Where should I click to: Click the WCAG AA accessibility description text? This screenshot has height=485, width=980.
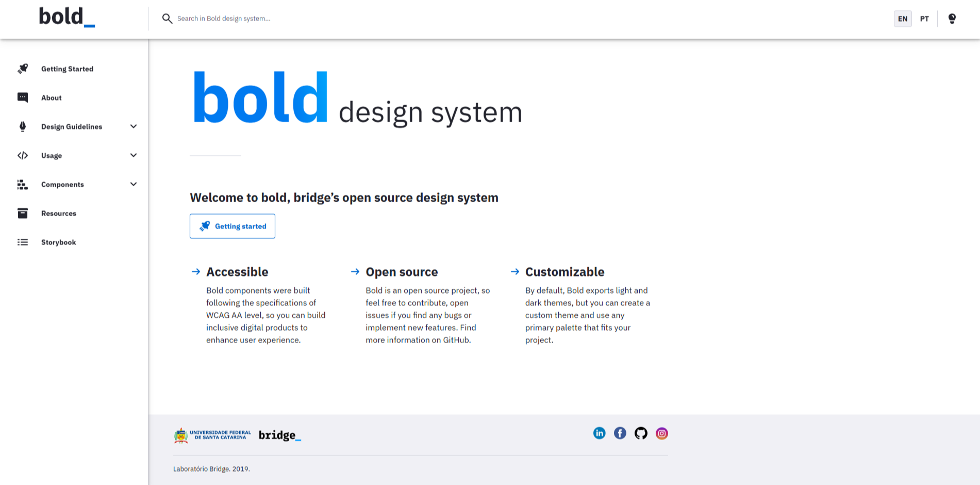[x=266, y=315]
